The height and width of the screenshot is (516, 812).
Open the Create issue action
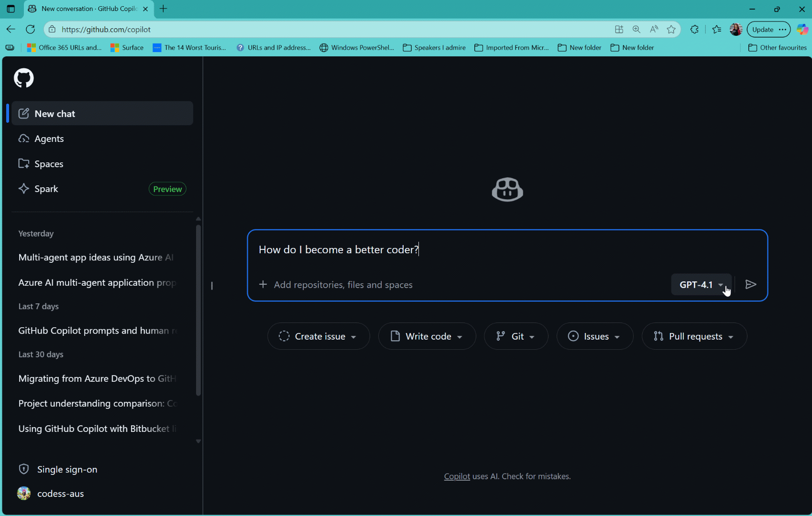[318, 336]
